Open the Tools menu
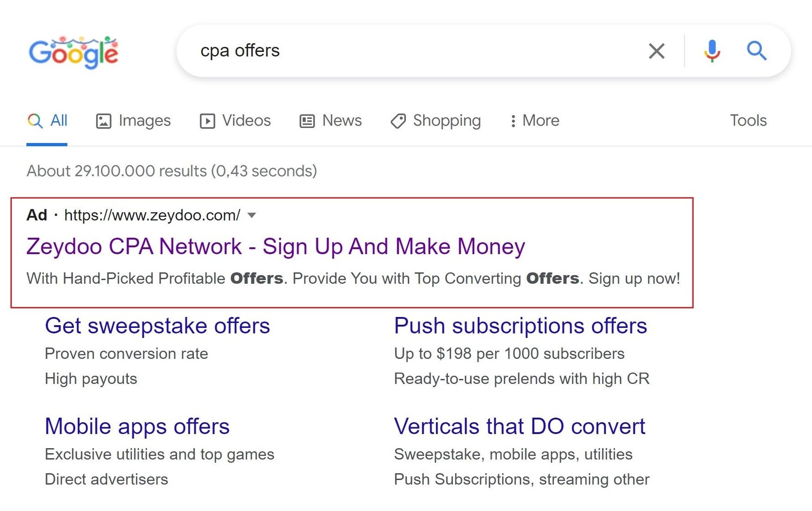The width and height of the screenshot is (812, 511). 748,121
